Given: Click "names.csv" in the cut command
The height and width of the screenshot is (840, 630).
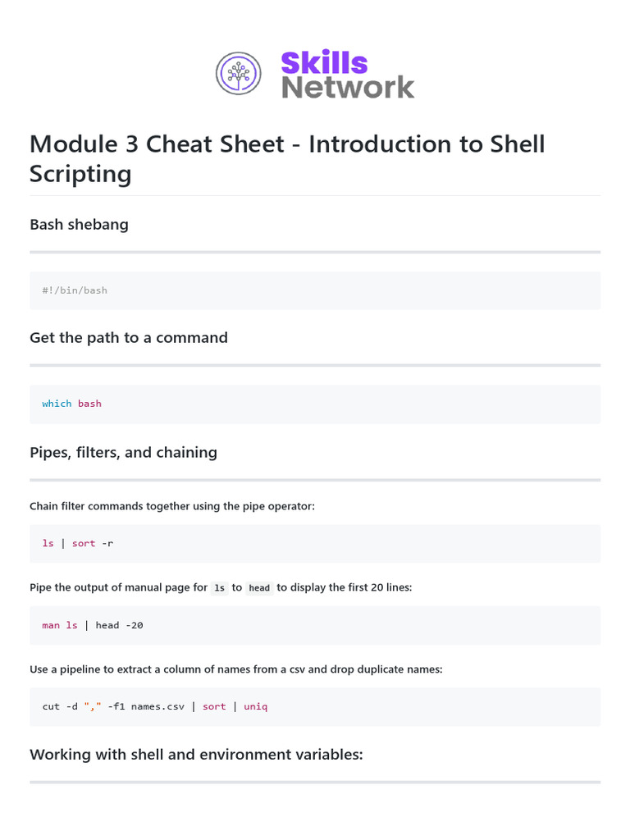Looking at the screenshot, I should point(157,706).
